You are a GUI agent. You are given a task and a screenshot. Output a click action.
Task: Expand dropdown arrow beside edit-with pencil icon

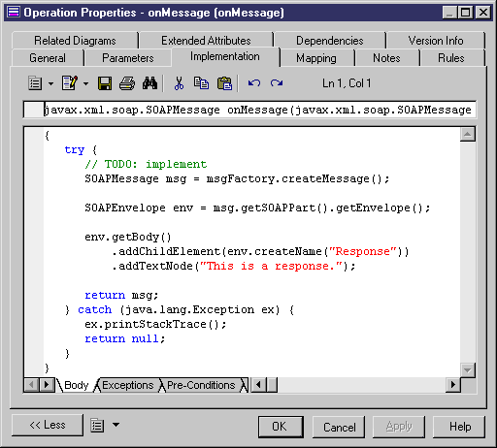(85, 83)
